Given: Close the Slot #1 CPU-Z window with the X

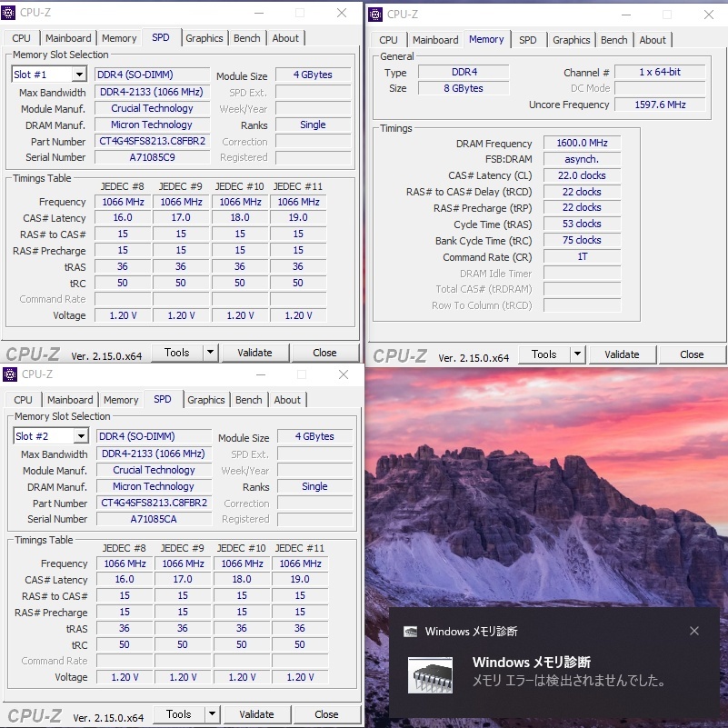Looking at the screenshot, I should coord(342,14).
